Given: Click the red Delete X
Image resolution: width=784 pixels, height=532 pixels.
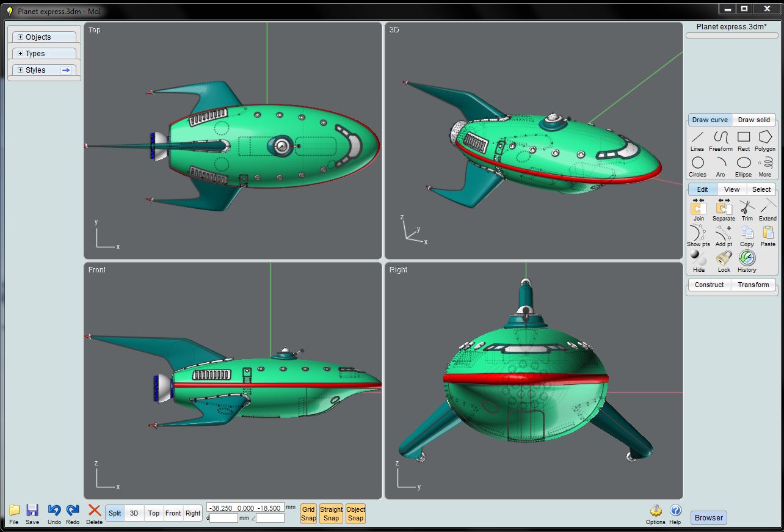Looking at the screenshot, I should click(x=94, y=514).
